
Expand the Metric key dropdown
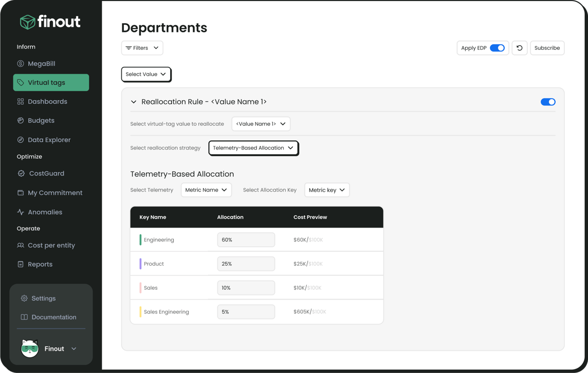point(327,190)
